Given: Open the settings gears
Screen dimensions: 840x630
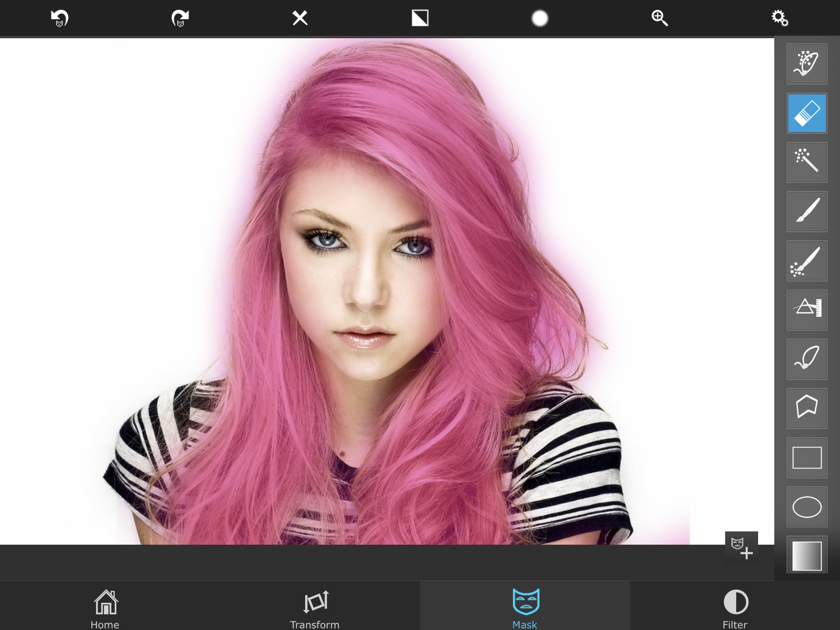Looking at the screenshot, I should click(x=780, y=18).
